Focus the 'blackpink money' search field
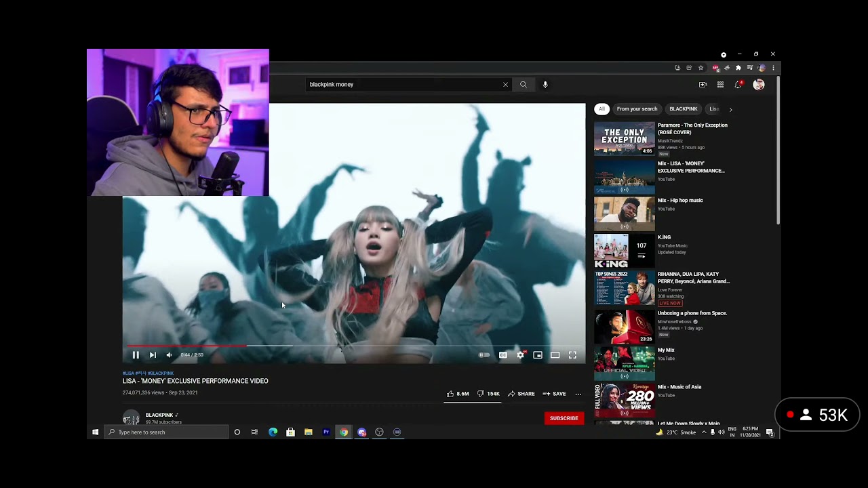The image size is (868, 488). click(x=403, y=85)
